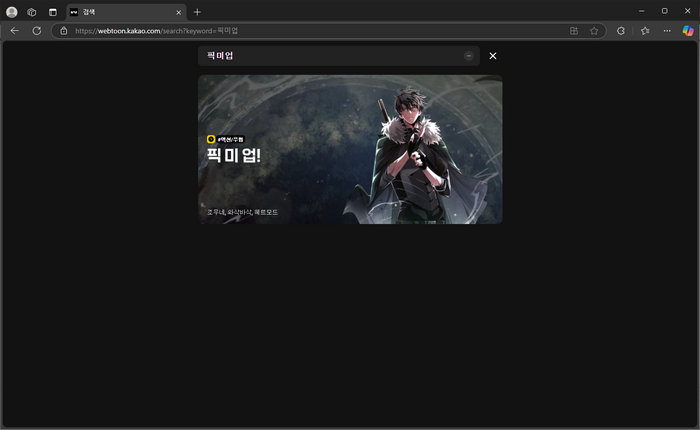Open the favorites list icon
700x430 pixels.
coord(645,31)
